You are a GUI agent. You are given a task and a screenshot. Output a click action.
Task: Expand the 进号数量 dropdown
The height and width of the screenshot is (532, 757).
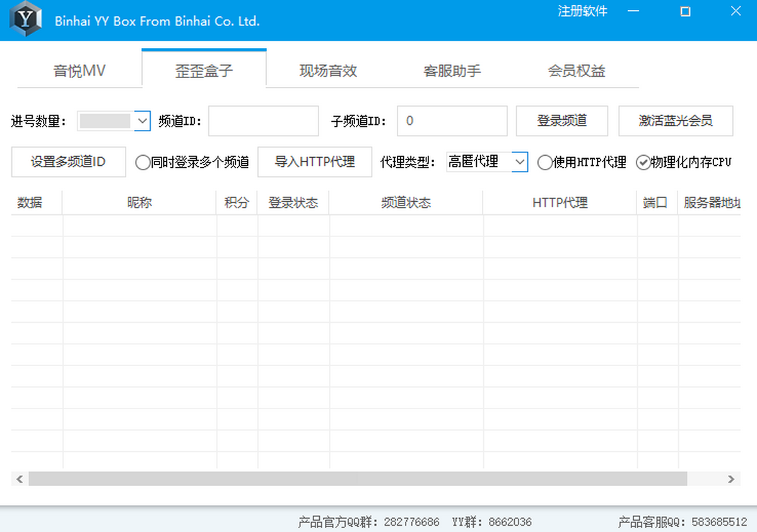(x=143, y=120)
